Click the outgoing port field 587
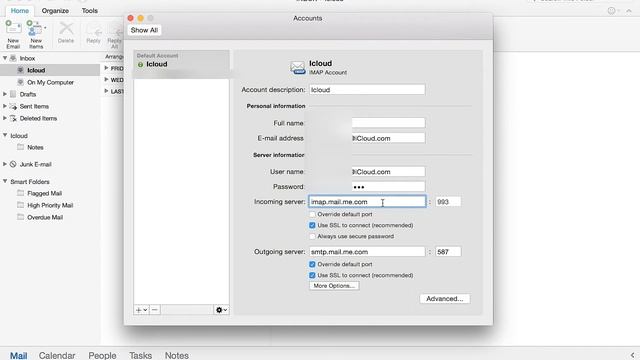Image resolution: width=640 pixels, height=360 pixels. click(448, 252)
